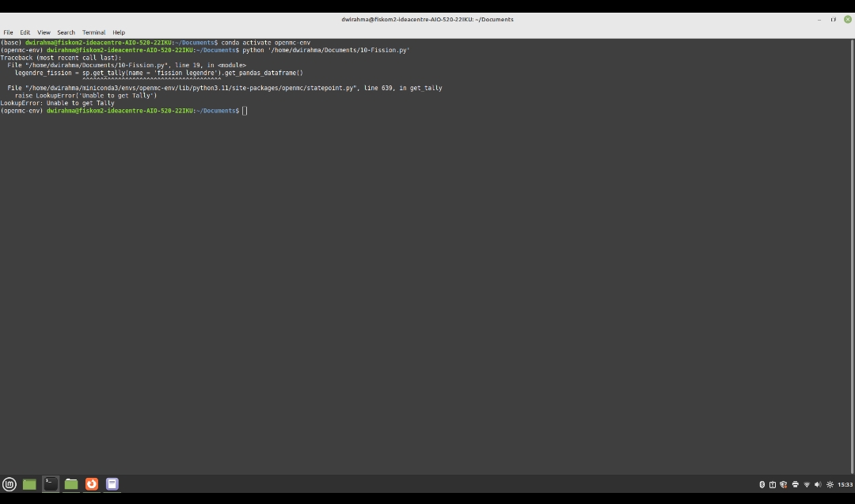Open the Wi-Fi network tray icon
855x504 pixels.
click(x=807, y=484)
